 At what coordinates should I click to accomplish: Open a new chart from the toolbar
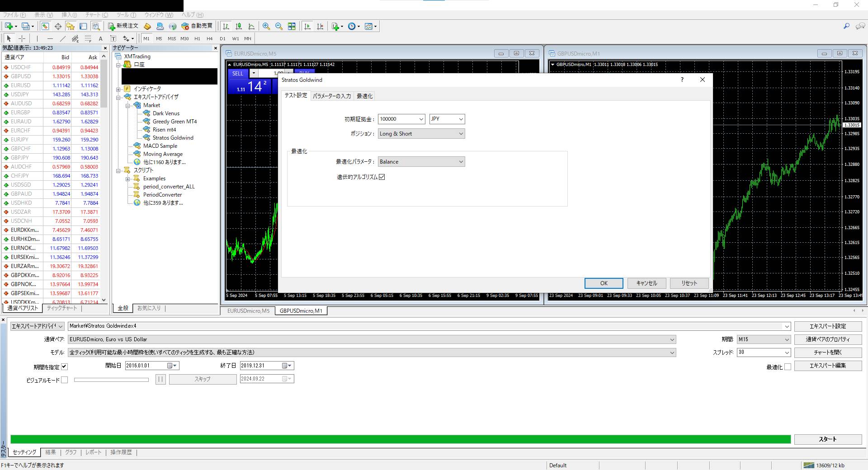pos(9,26)
